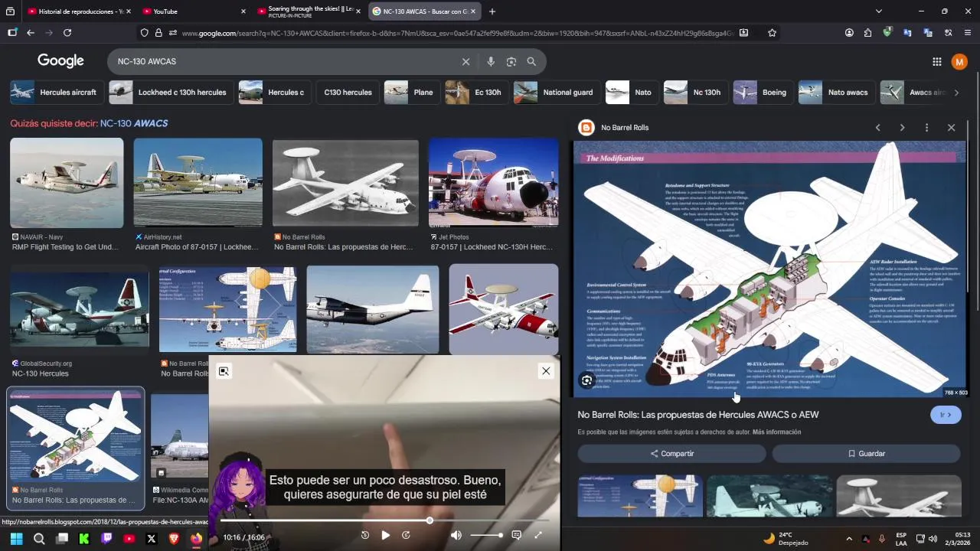Make picture-in-picture video fullscreen
Screen dimensions: 980x551
click(x=538, y=535)
